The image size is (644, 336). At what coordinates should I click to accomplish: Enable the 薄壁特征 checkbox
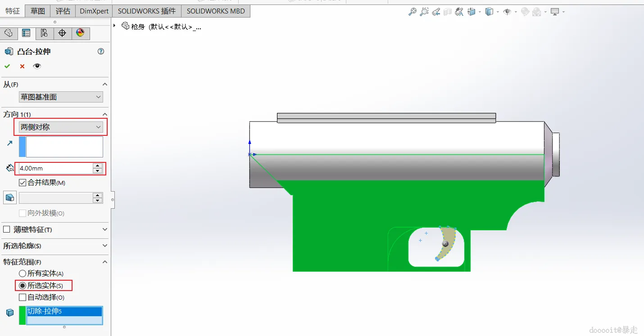(x=7, y=229)
